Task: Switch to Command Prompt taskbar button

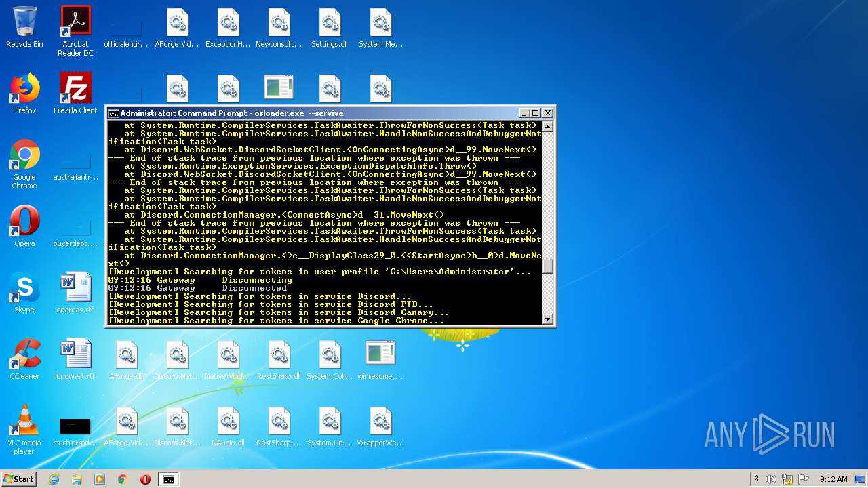Action: (168, 479)
